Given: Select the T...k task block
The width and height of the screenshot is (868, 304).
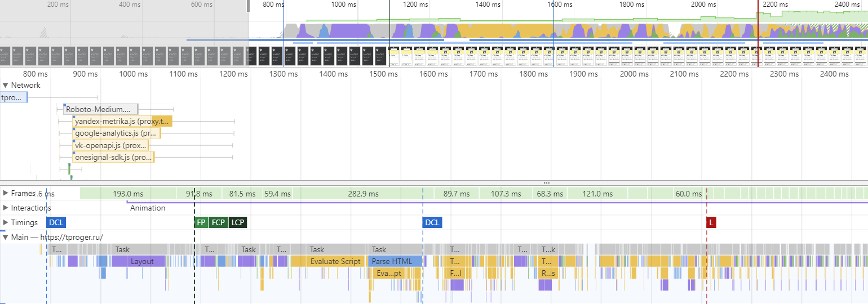Looking at the screenshot, I should [x=548, y=249].
